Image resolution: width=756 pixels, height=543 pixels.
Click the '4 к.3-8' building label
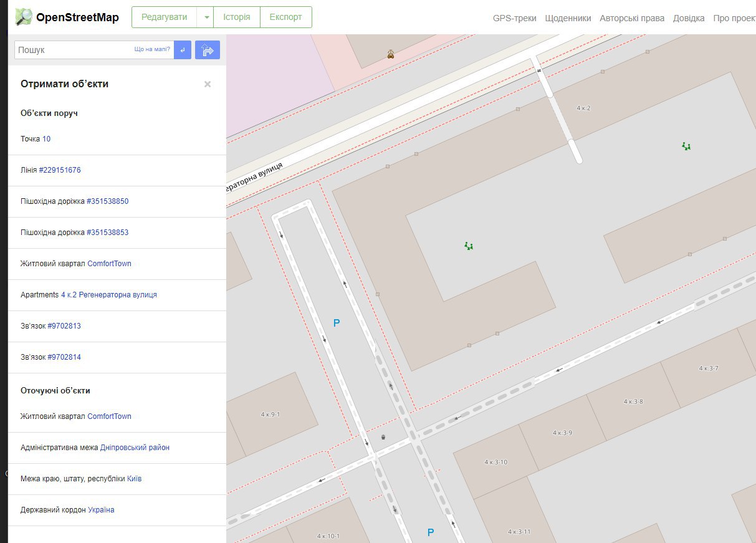(633, 401)
